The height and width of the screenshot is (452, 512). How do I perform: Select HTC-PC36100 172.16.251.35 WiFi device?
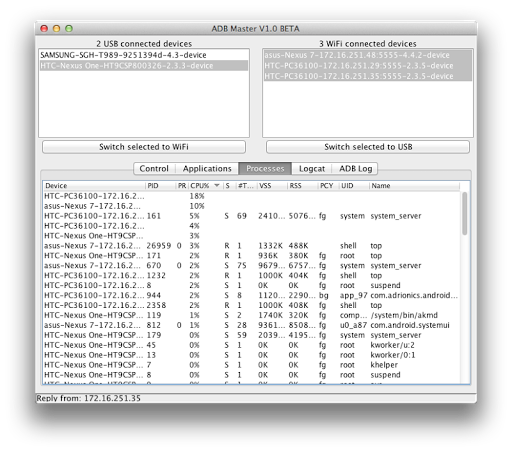pos(368,76)
